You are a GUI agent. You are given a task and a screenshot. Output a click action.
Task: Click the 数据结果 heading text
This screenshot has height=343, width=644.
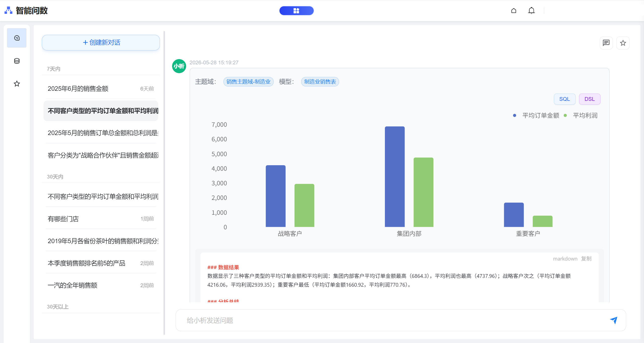point(228,267)
